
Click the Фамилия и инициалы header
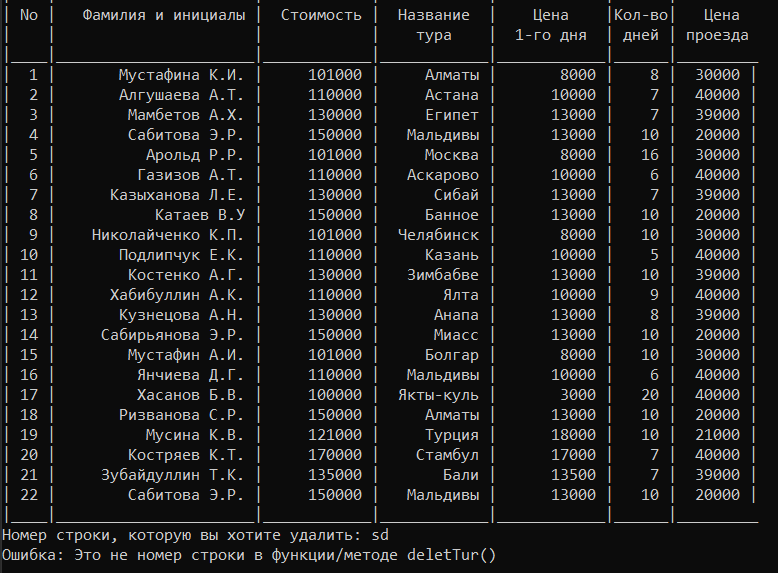pyautogui.click(x=164, y=15)
